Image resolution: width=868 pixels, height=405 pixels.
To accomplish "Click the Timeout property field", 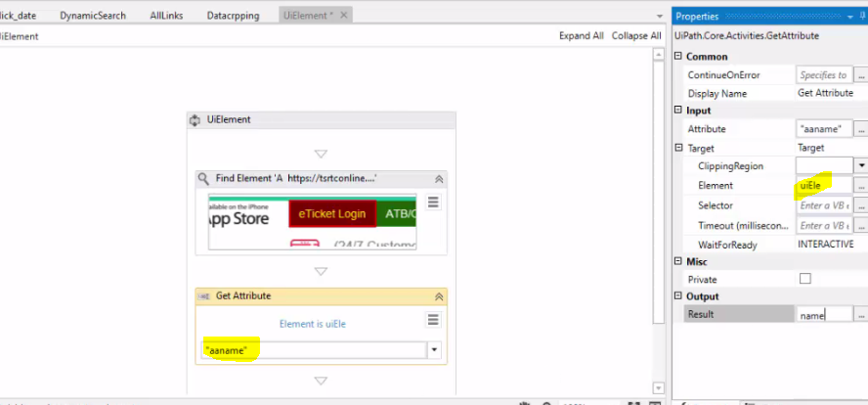I will pos(824,226).
